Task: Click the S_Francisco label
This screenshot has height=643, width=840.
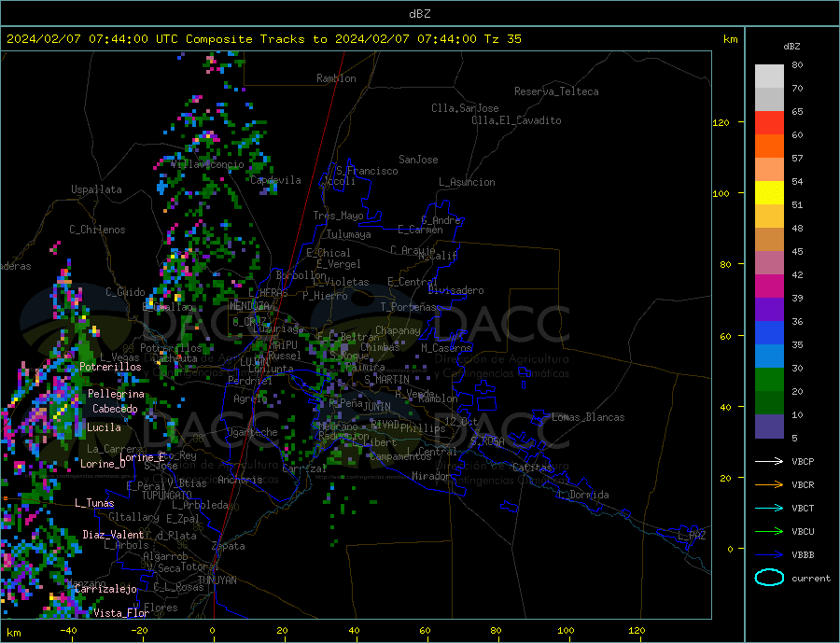Action: tap(367, 171)
